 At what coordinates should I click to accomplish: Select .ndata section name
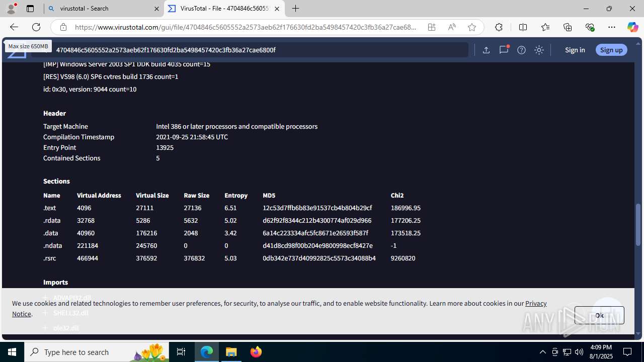[52, 245]
